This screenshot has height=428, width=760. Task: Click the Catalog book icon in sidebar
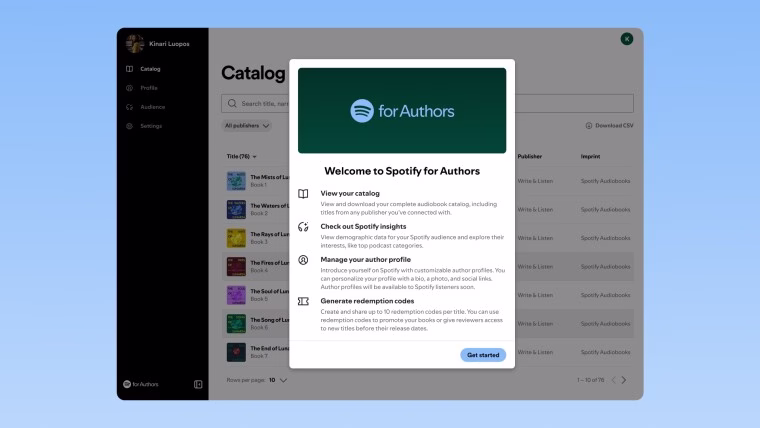tap(129, 69)
